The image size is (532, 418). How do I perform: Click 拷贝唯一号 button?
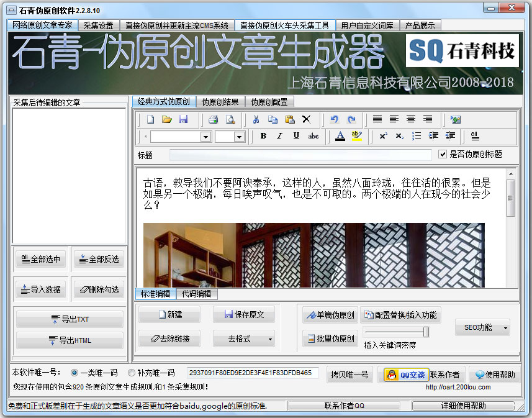(x=349, y=375)
